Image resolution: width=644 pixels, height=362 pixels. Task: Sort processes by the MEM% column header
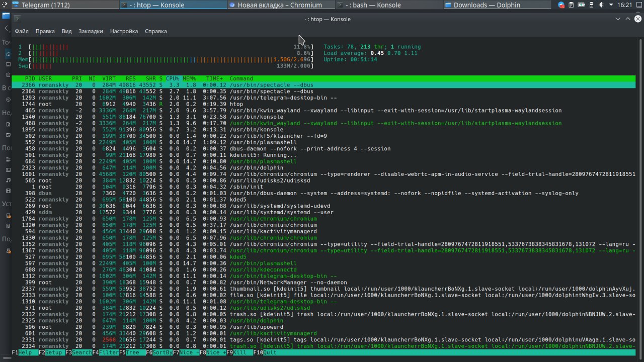(x=189, y=78)
